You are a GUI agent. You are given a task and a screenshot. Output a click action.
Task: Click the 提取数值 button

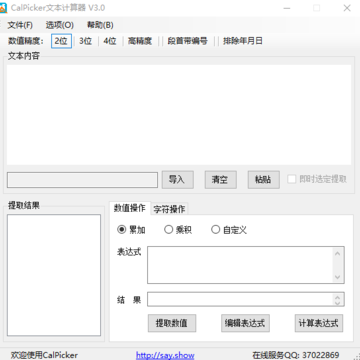coord(172,323)
